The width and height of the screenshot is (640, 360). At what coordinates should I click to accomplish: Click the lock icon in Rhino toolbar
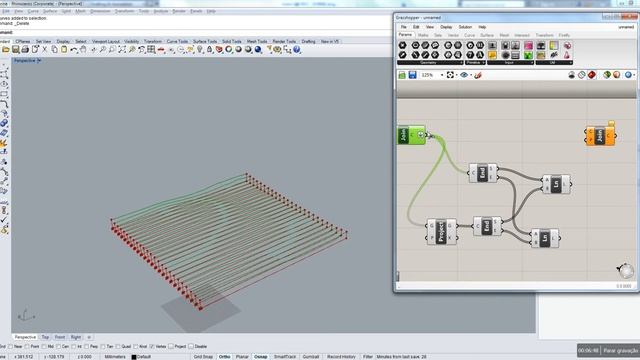[209, 50]
